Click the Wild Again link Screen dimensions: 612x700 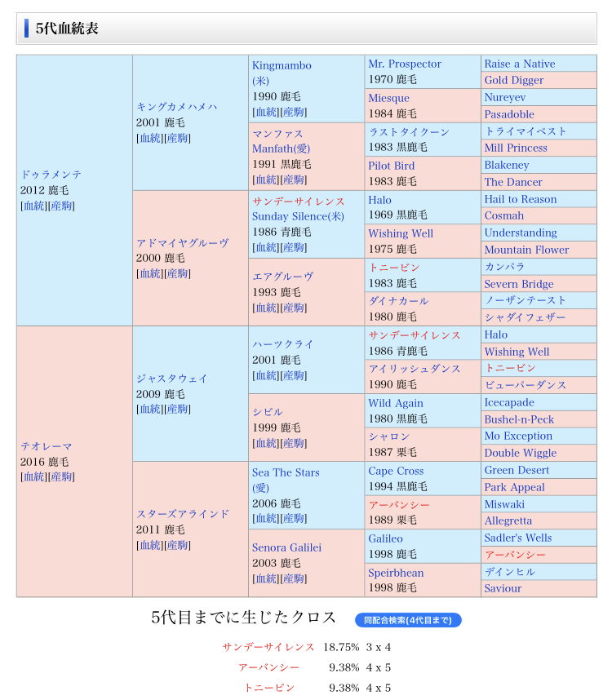click(x=396, y=403)
